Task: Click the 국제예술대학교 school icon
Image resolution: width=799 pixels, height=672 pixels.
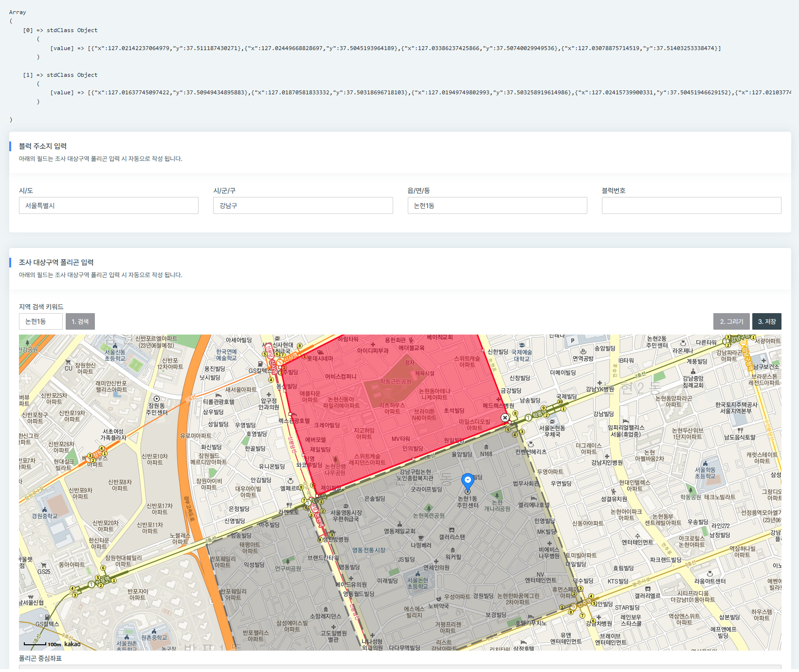Action: tap(521, 345)
